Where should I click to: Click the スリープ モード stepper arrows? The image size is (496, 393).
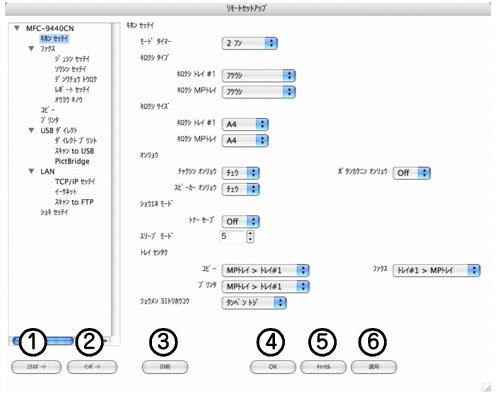[x=250, y=236]
